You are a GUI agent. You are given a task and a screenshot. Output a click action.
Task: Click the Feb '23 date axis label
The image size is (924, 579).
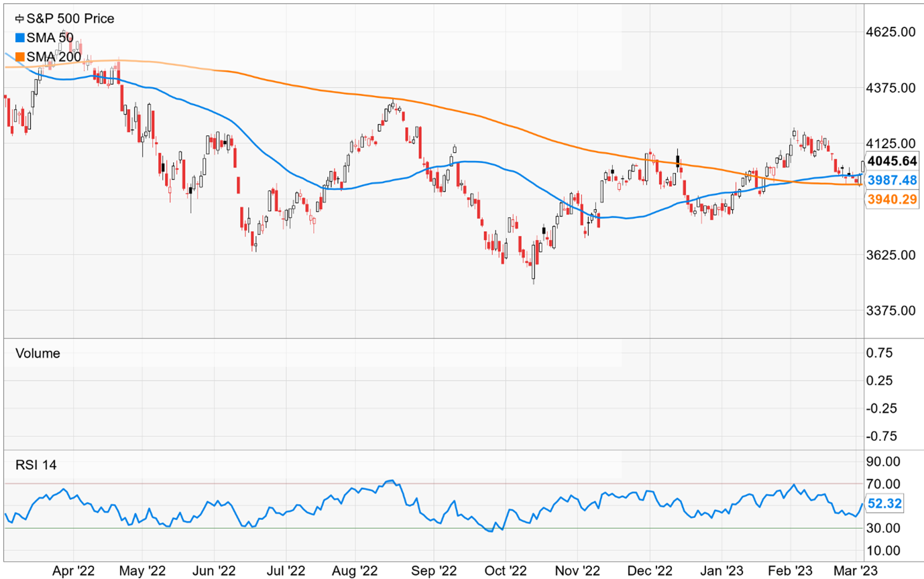pyautogui.click(x=790, y=571)
